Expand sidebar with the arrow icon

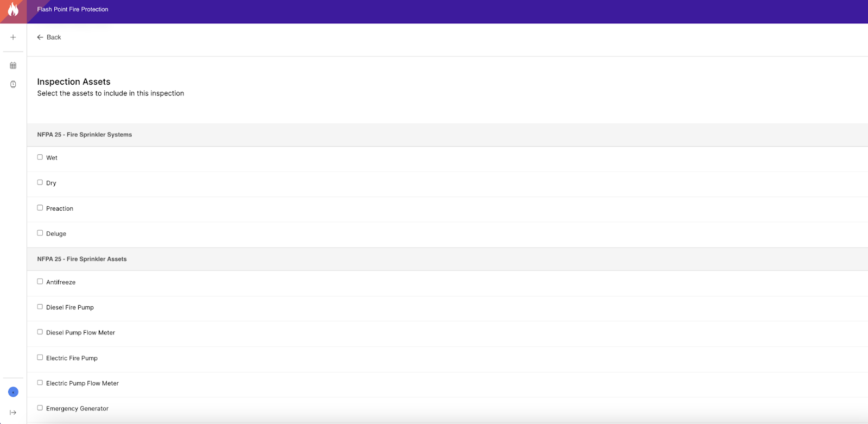[x=13, y=413]
